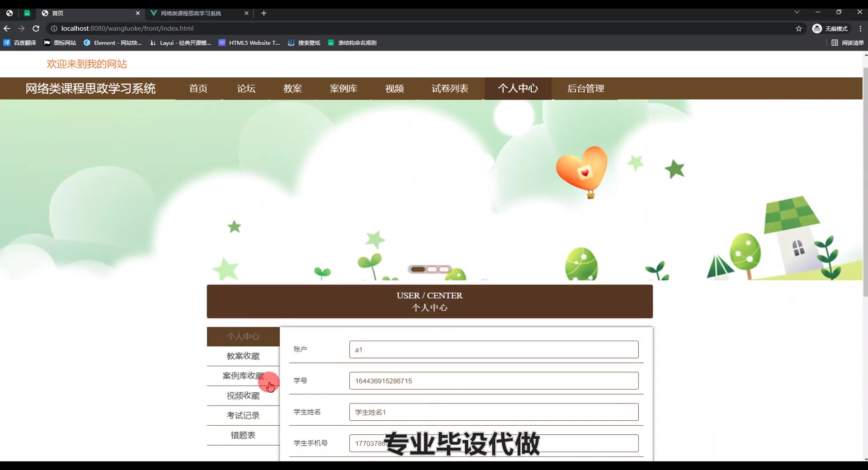
Task: Switch to the 网络类课程思政学习系统 browser tab
Action: tap(199, 13)
